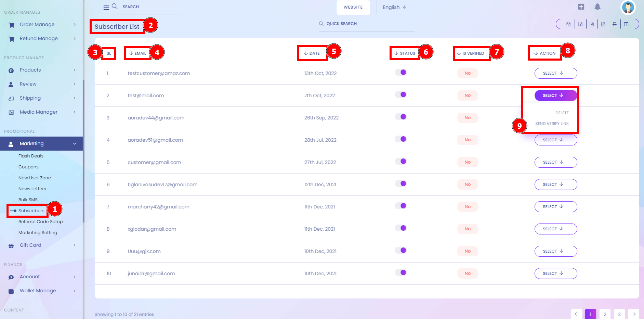The width and height of the screenshot is (644, 319).
Task: Click the print icon
Action: pyautogui.click(x=615, y=24)
